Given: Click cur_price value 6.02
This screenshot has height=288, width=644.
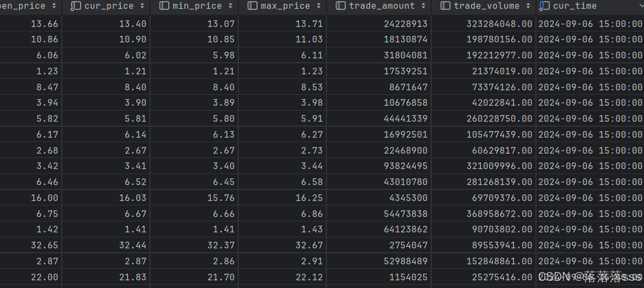Looking at the screenshot, I should (136, 56).
